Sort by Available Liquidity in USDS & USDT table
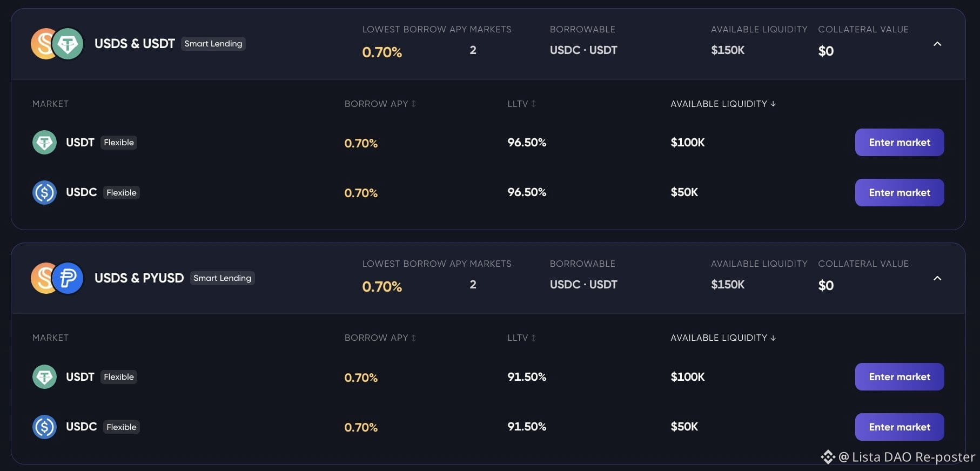This screenshot has width=980, height=471. pyautogui.click(x=723, y=104)
